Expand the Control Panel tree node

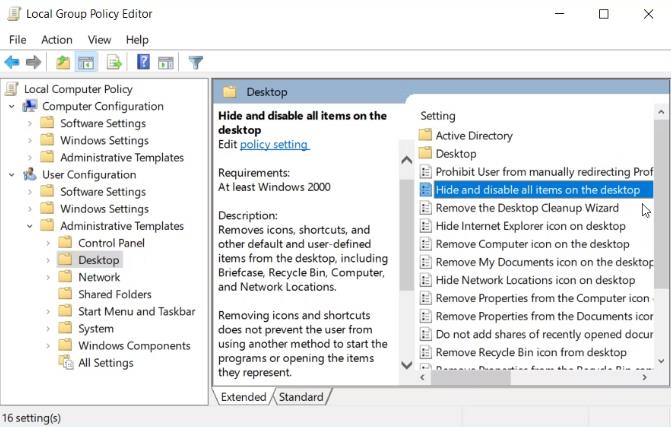click(48, 243)
